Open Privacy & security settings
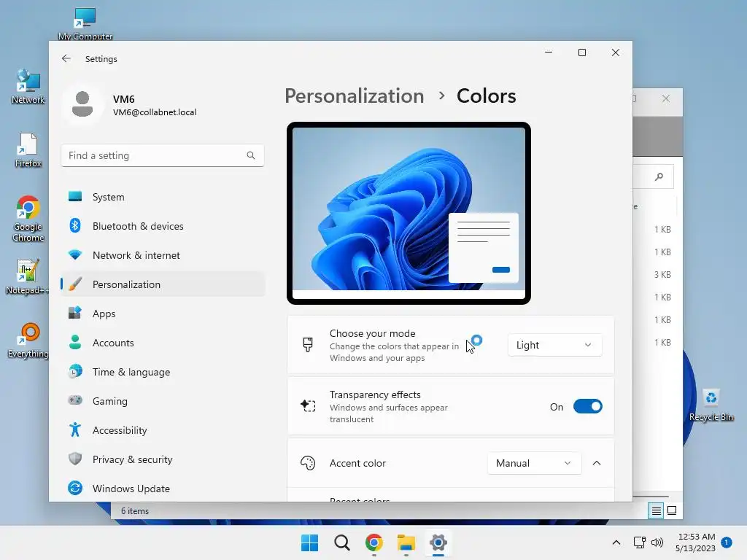747x560 pixels. click(x=163, y=459)
